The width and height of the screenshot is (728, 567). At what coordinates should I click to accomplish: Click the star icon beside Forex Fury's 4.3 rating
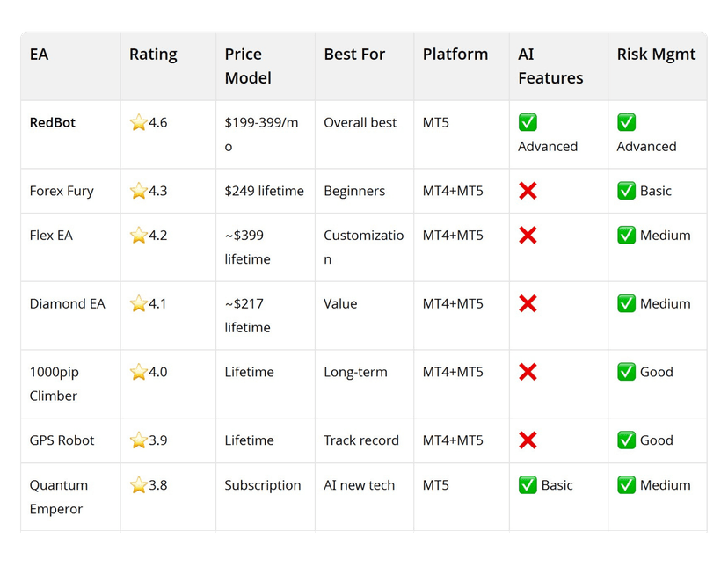[138, 191]
